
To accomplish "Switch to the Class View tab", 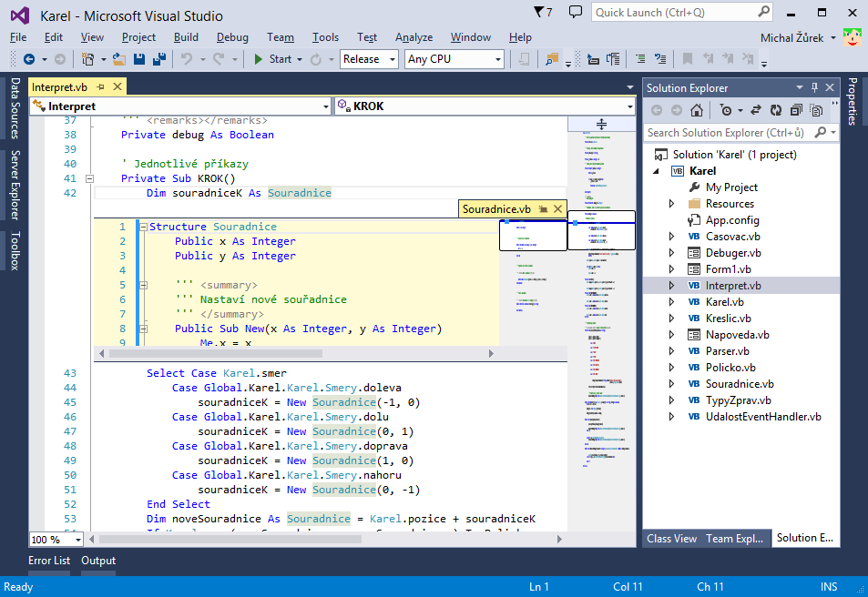I will click(x=671, y=538).
